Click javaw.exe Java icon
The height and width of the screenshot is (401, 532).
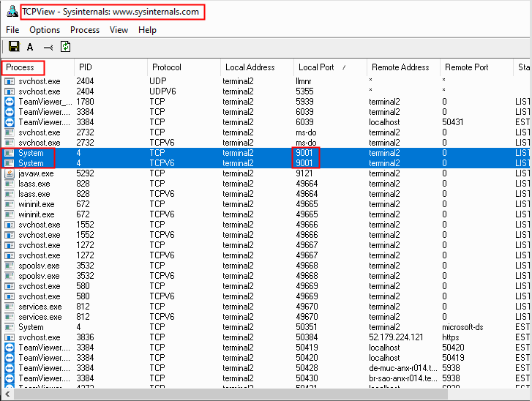click(x=10, y=173)
